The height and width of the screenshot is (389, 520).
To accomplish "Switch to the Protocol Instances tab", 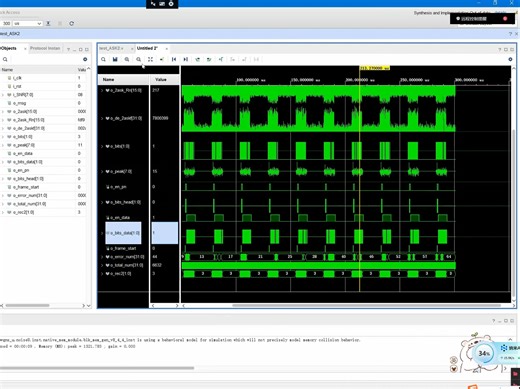I will (45, 48).
